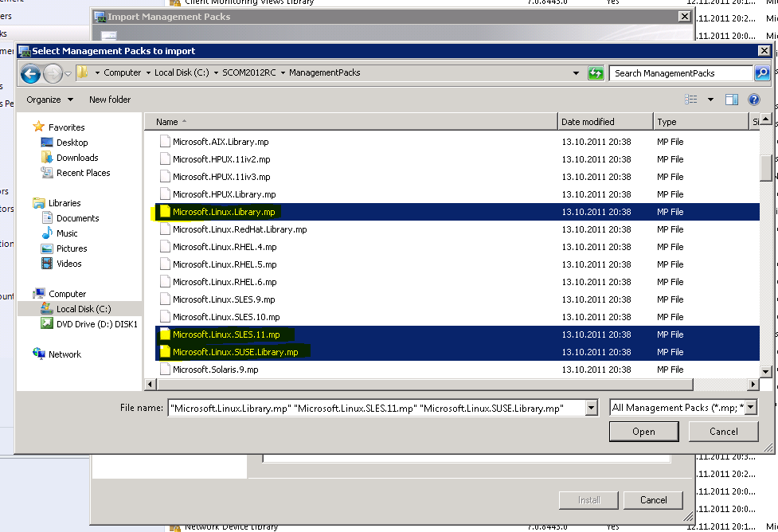This screenshot has height=532, width=778.
Task: Click the vertical scrollbar down arrow
Action: point(765,371)
